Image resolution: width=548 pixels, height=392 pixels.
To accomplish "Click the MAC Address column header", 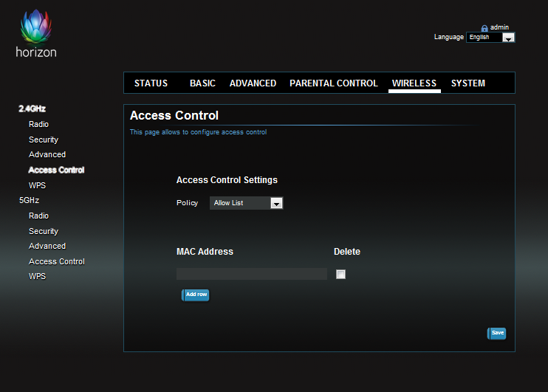I will [205, 252].
